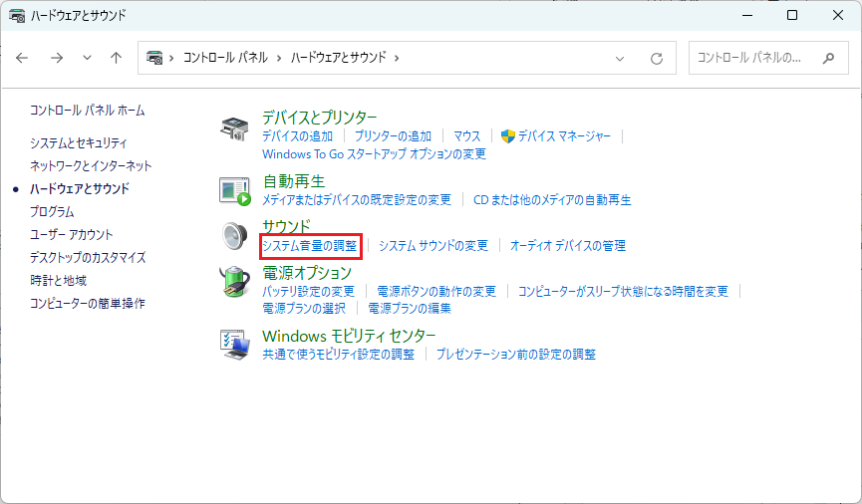The width and height of the screenshot is (862, 504).
Task: Click Windows To Go スタートアップ オプションの変更
Action: click(374, 154)
